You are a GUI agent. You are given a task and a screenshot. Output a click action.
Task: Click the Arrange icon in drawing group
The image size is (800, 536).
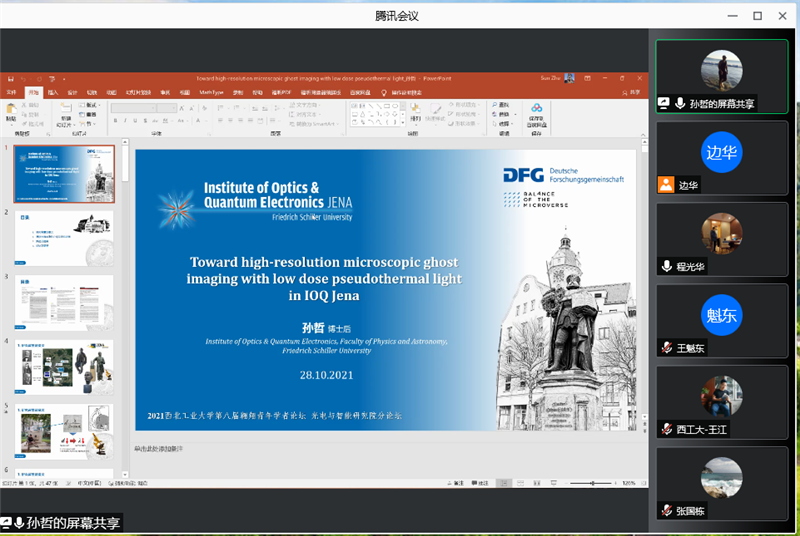(415, 109)
